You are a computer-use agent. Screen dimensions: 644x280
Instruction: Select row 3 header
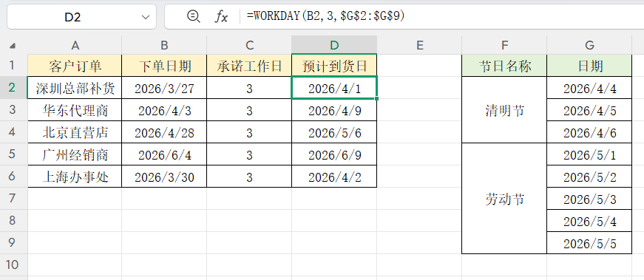point(13,109)
